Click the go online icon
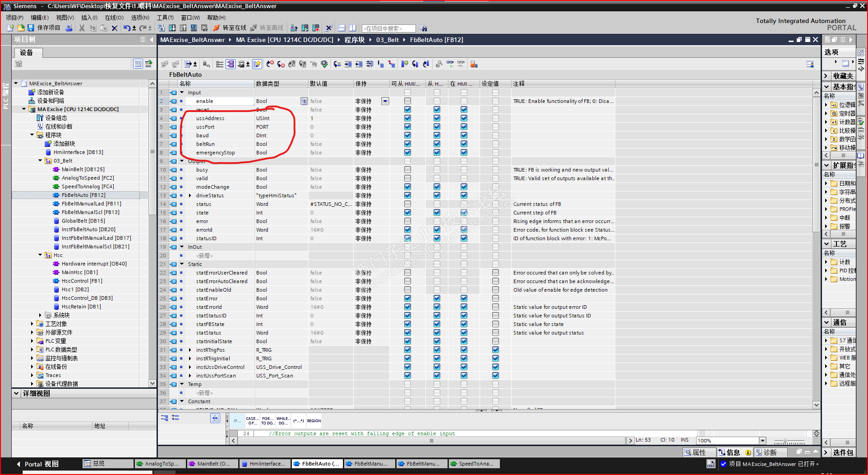The height and width of the screenshot is (475, 868). click(x=217, y=28)
